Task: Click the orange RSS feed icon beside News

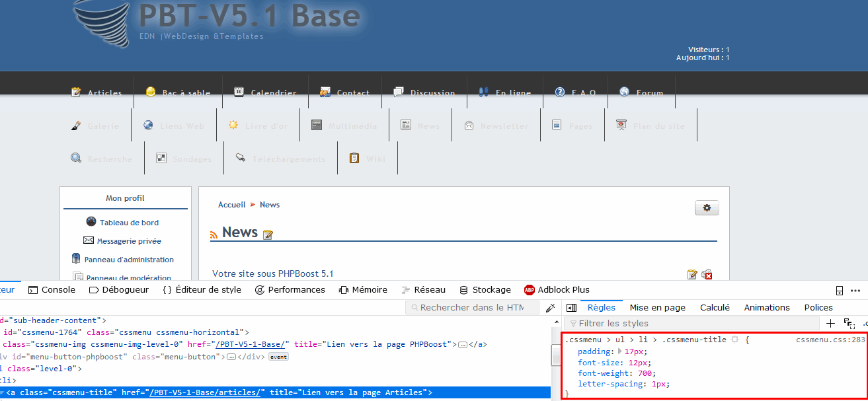Action: click(214, 235)
